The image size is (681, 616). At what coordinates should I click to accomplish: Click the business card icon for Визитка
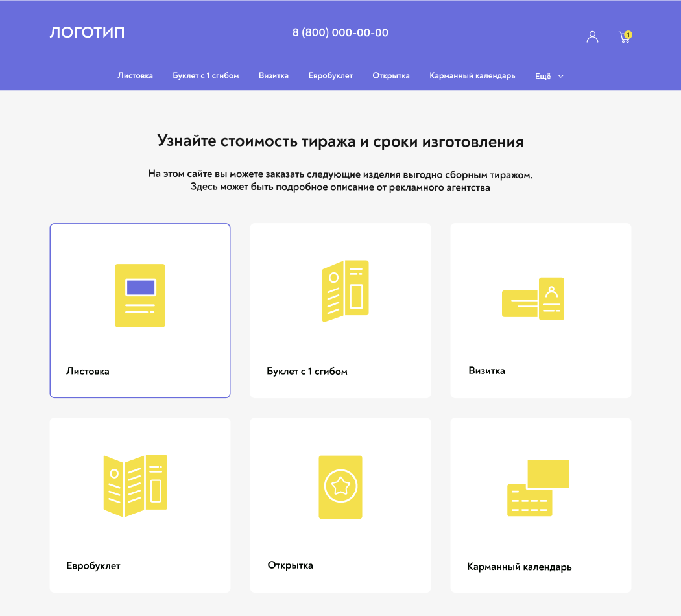point(533,299)
